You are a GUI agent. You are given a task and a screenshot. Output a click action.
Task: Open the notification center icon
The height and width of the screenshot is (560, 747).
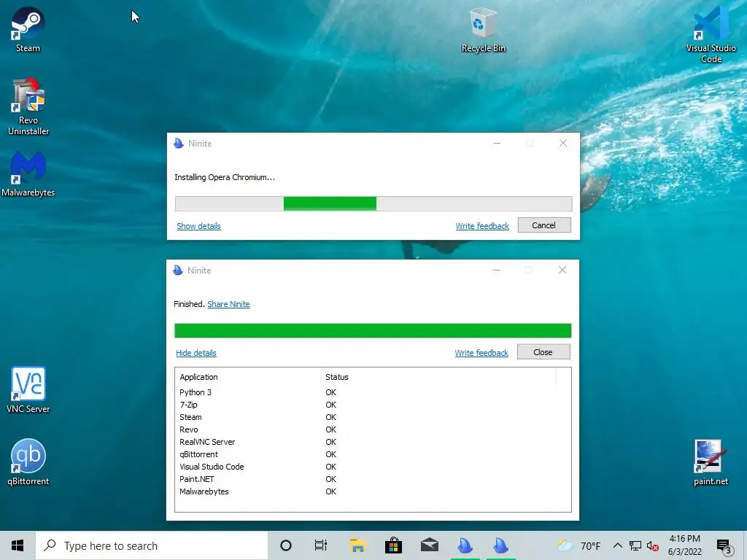point(724,545)
